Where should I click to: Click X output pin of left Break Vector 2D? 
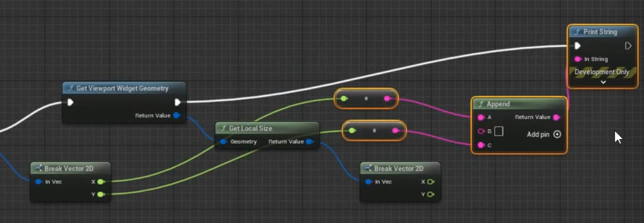[101, 182]
